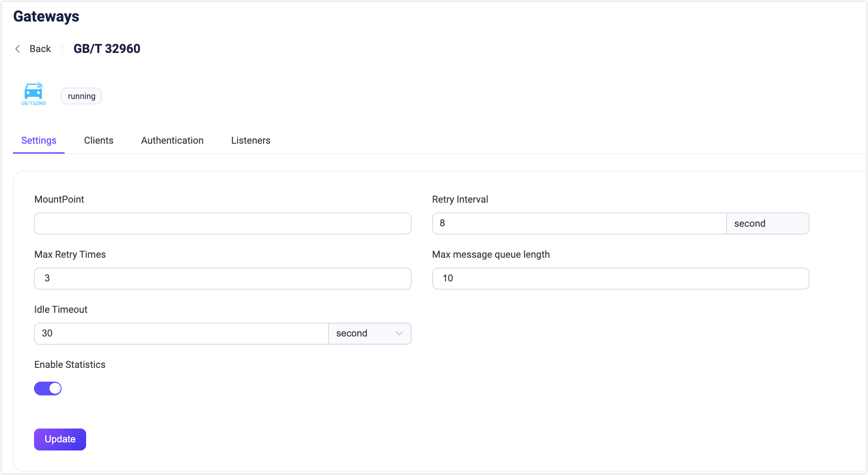Click the second unit box beside Retry Interval
Screen dimensions: 868x475
[x=768, y=223]
